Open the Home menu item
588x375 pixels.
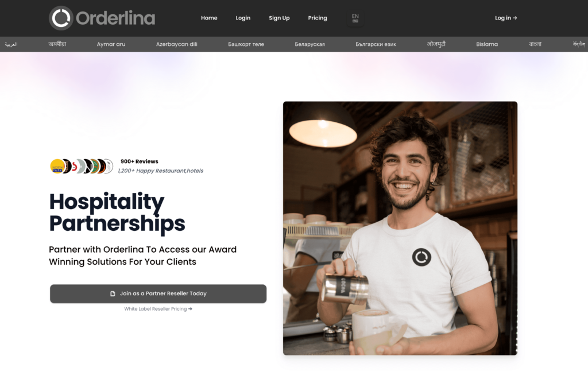(x=209, y=18)
